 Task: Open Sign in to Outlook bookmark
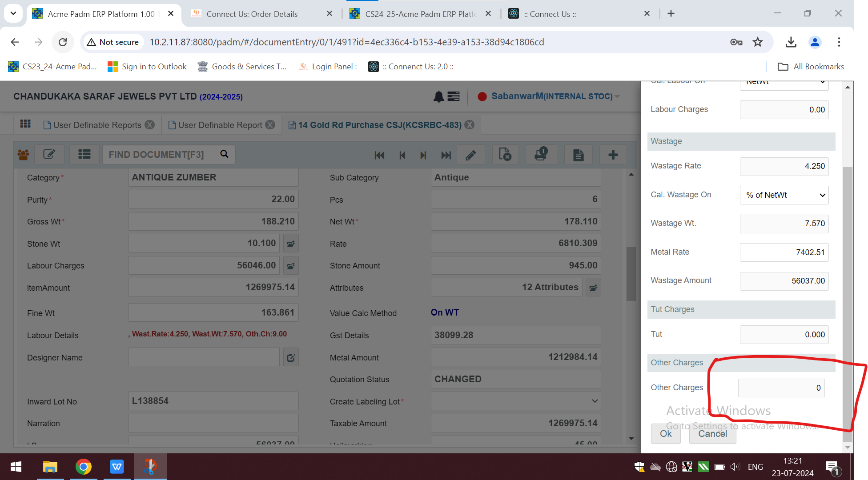pos(147,67)
